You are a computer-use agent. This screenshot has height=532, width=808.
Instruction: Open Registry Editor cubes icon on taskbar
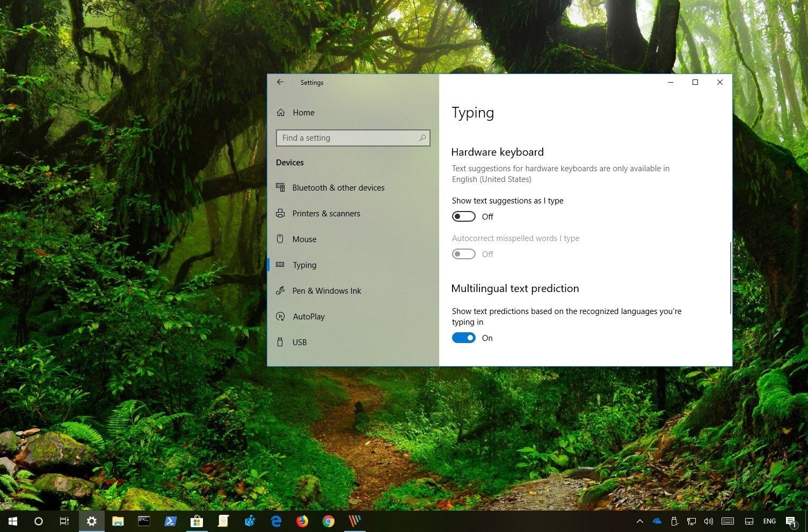[250, 521]
